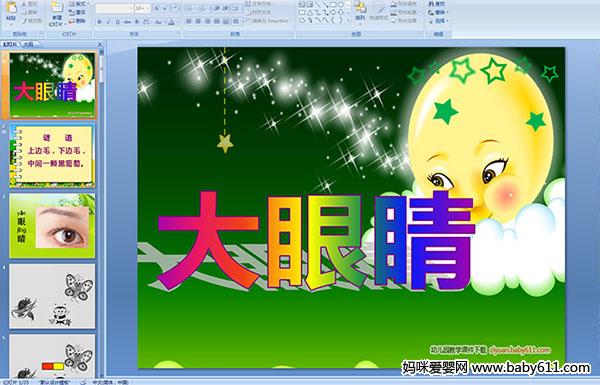Click the Reset slide button
Screen dimensions: 600x385
[77, 13]
